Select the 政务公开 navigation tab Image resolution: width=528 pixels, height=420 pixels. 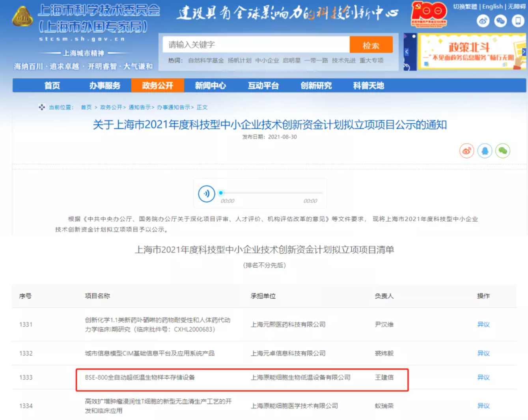158,86
